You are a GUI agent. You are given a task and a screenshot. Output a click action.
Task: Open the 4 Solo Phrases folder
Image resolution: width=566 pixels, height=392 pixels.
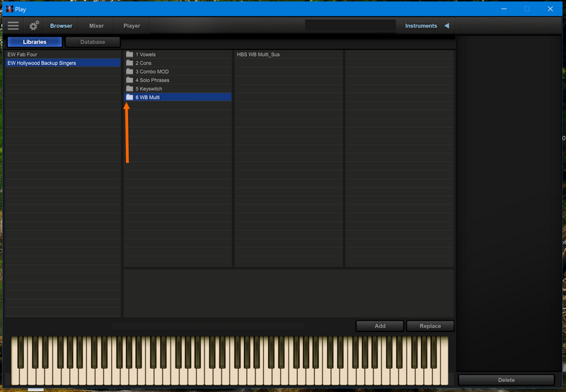pyautogui.click(x=152, y=80)
